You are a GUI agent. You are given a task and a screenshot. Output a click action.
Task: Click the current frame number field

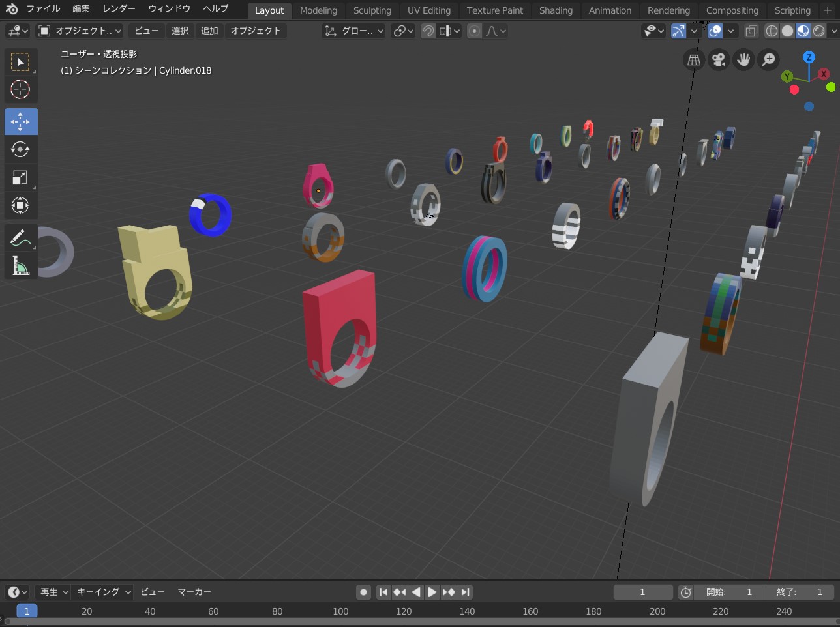[x=642, y=592]
